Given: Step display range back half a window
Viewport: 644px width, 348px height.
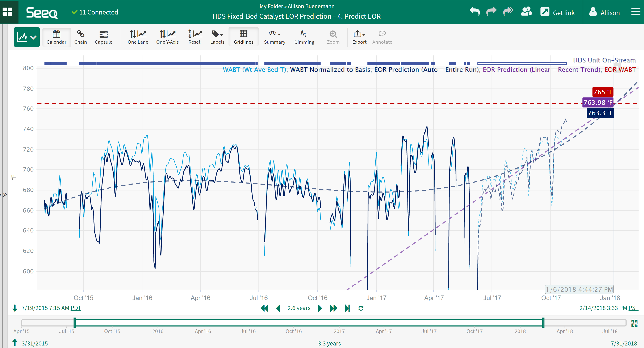Looking at the screenshot, I should pyautogui.click(x=278, y=308).
